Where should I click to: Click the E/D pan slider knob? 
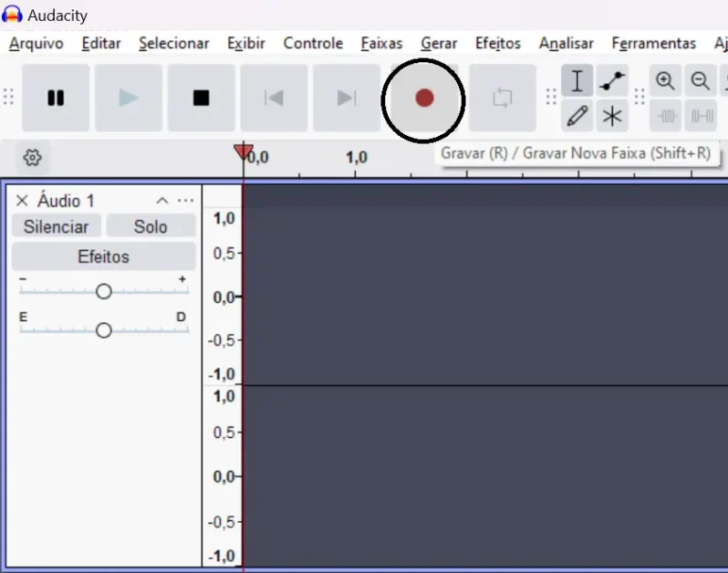(x=103, y=330)
